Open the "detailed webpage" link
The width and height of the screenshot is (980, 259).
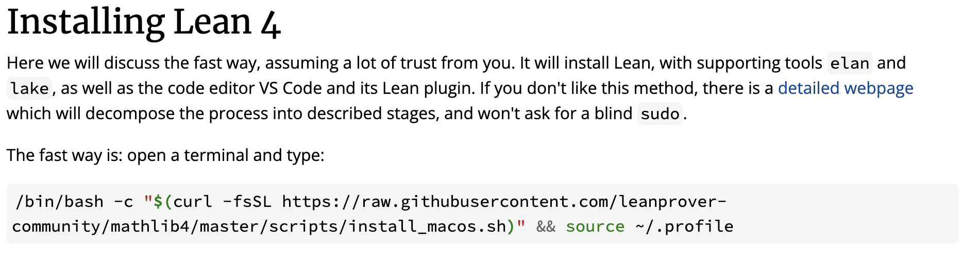pos(846,88)
